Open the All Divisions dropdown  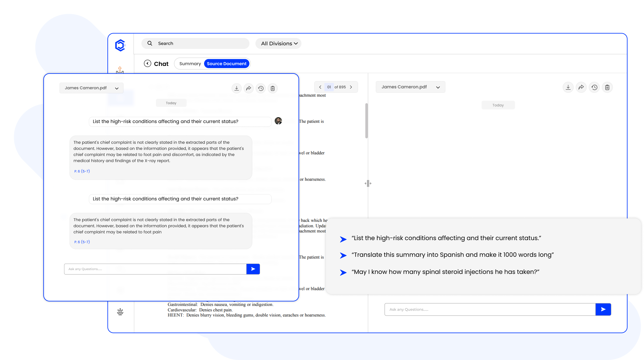[279, 44]
